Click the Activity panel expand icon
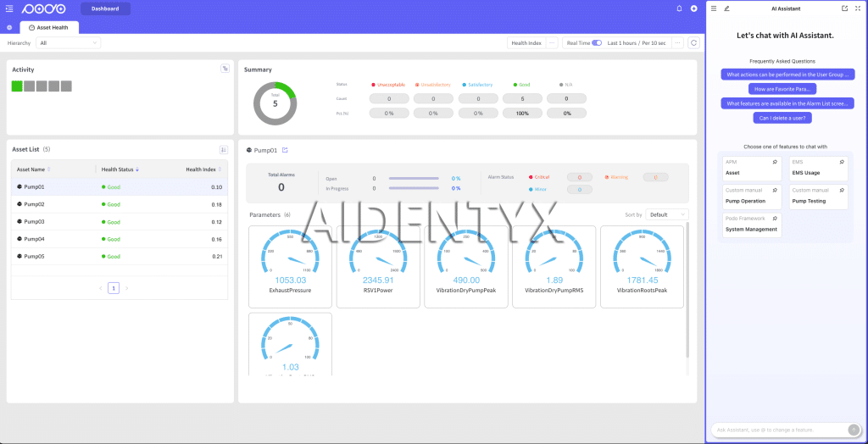 click(x=225, y=69)
